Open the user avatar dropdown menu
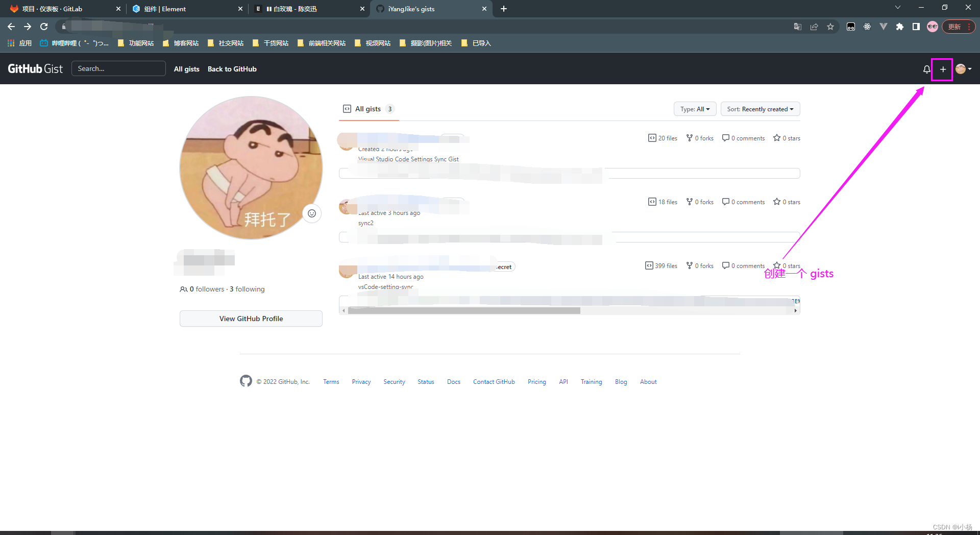980x535 pixels. click(963, 69)
